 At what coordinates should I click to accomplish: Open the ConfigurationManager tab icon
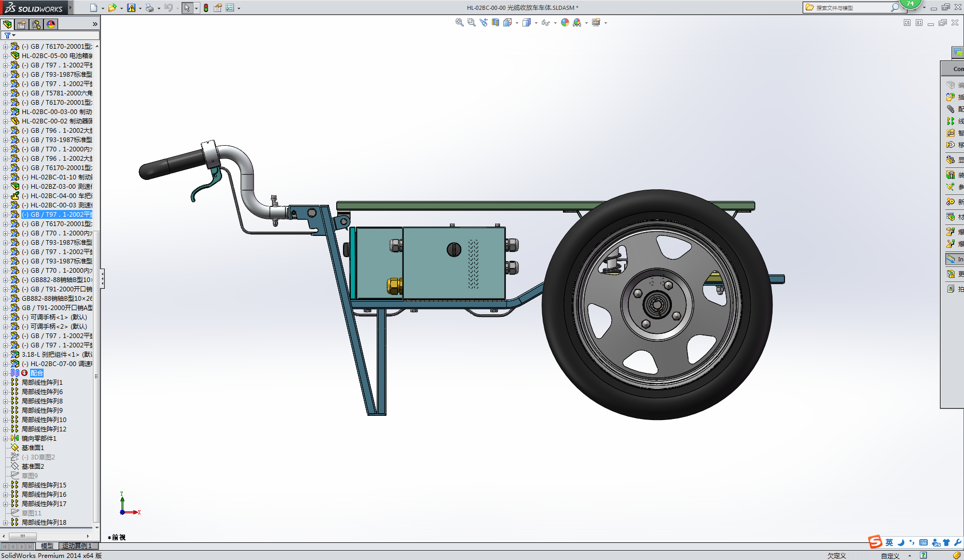(36, 24)
